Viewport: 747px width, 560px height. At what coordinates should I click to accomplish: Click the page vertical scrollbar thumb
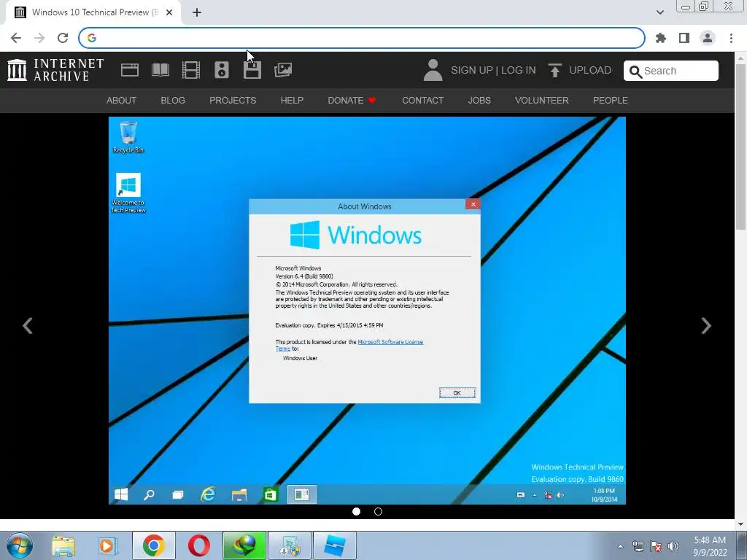pos(741,145)
